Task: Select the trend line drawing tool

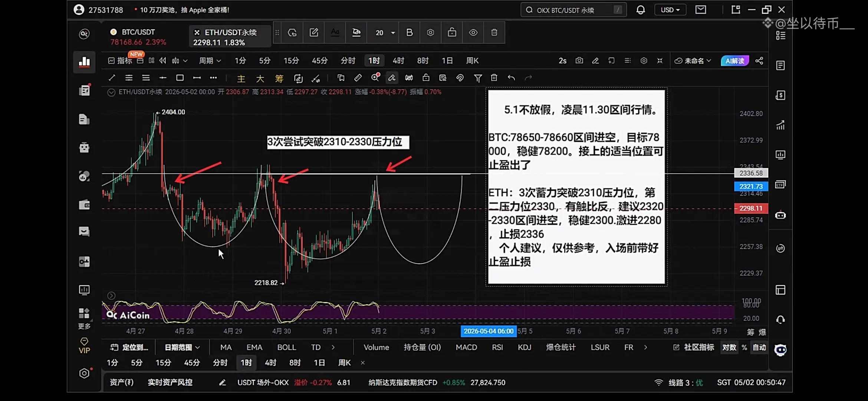Action: click(x=112, y=78)
